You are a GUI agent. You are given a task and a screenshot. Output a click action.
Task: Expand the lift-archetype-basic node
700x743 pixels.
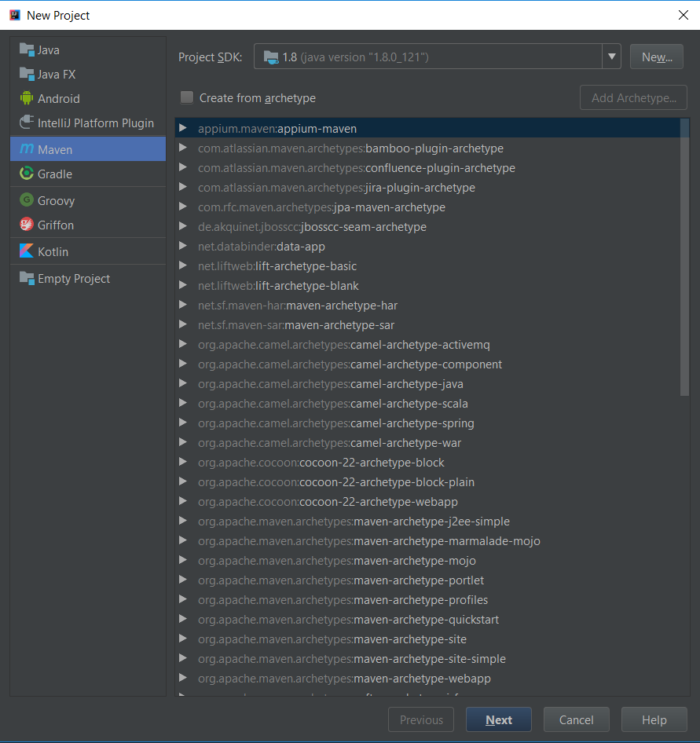pos(183,265)
